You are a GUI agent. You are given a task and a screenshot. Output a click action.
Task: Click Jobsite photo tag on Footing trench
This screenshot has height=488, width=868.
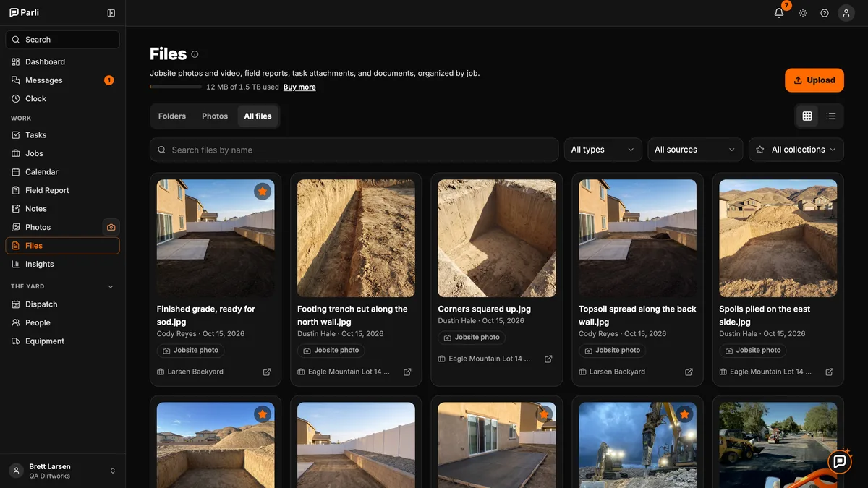click(331, 350)
